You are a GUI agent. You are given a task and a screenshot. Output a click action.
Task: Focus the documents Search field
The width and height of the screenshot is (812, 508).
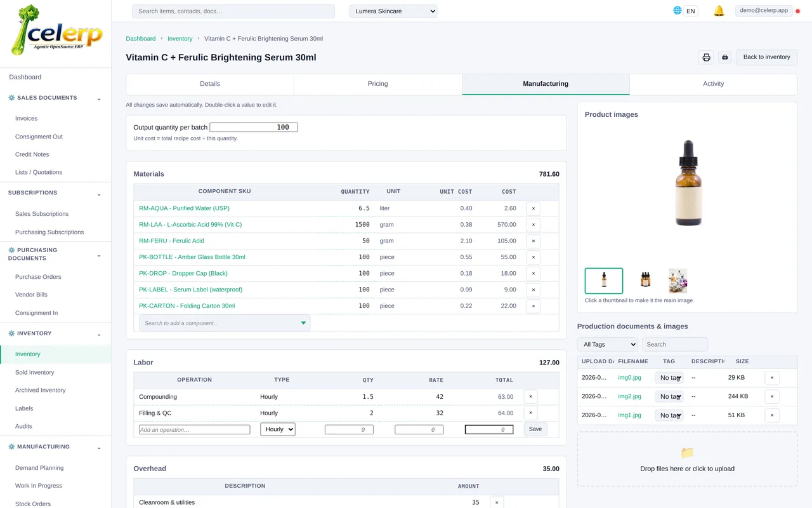(x=675, y=344)
